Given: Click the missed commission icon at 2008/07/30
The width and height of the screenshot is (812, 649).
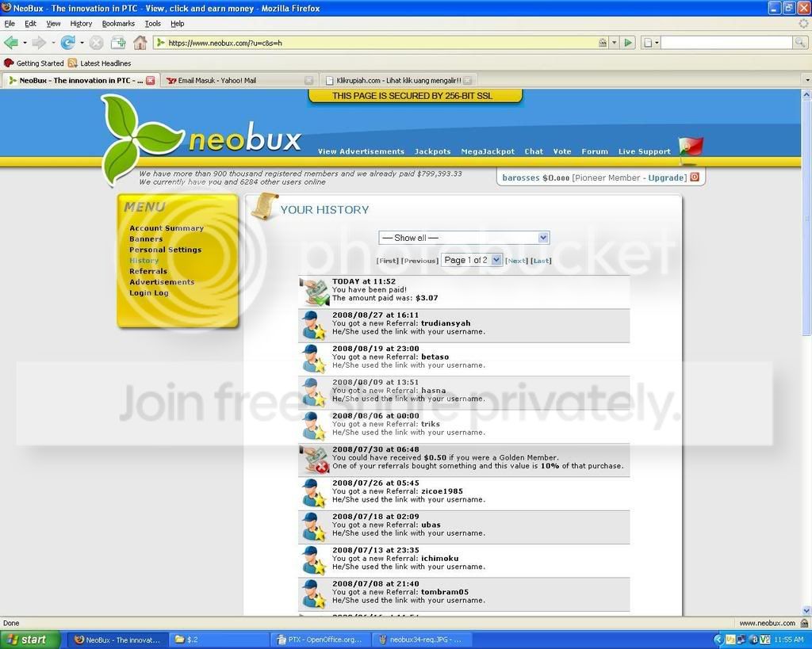Looking at the screenshot, I should pyautogui.click(x=315, y=460).
